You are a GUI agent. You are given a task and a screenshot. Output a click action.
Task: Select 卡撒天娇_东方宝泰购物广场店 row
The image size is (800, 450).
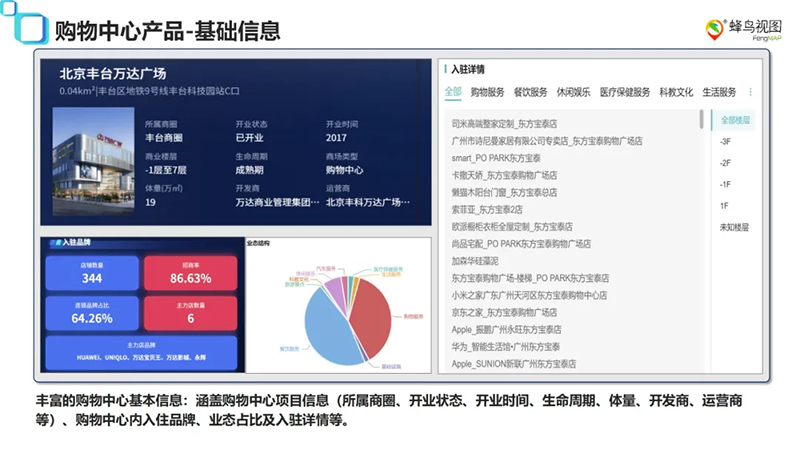(504, 176)
